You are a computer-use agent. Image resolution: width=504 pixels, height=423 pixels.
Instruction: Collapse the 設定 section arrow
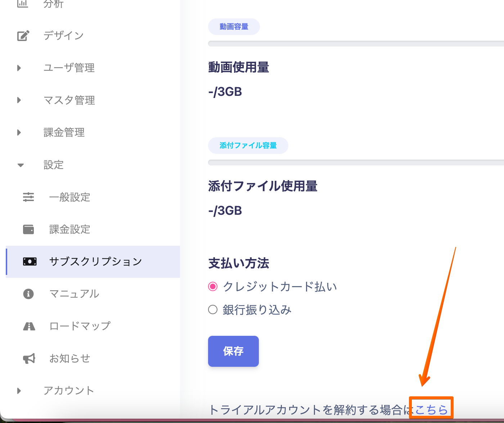21,165
